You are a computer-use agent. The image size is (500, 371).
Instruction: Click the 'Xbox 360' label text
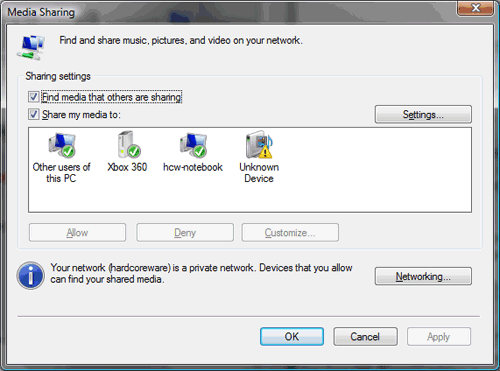point(127,167)
